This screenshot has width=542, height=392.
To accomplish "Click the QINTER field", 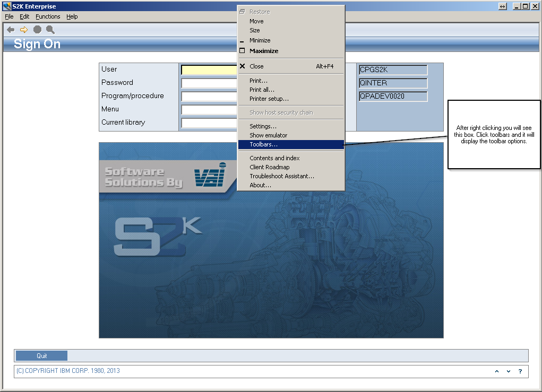I will 393,83.
